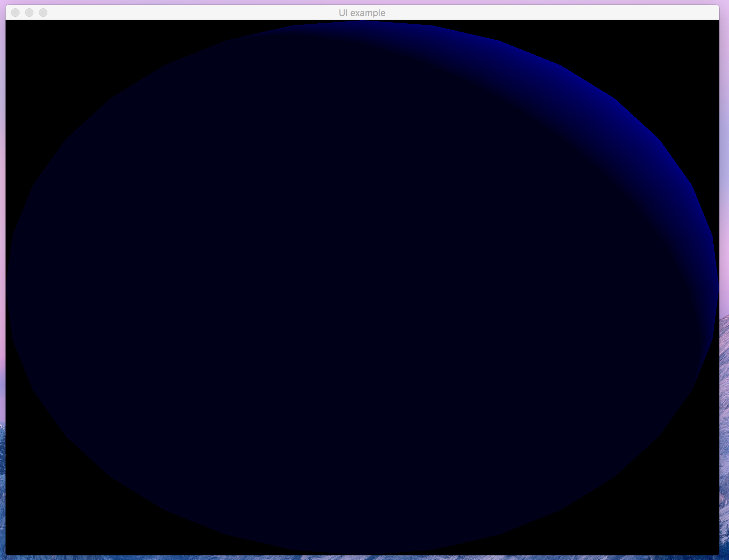
Task: Click empty title bar area right of the title
Action: pos(558,13)
